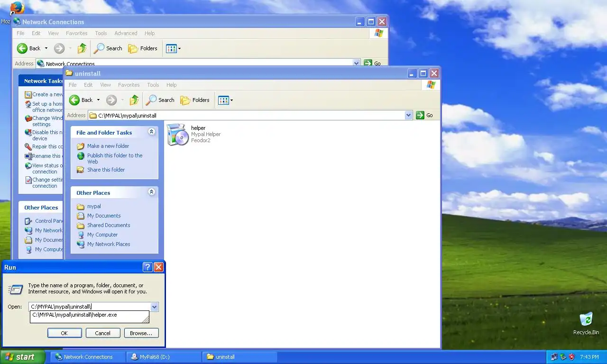Click Browse... in Run dialog
The width and height of the screenshot is (607, 364).
click(141, 333)
